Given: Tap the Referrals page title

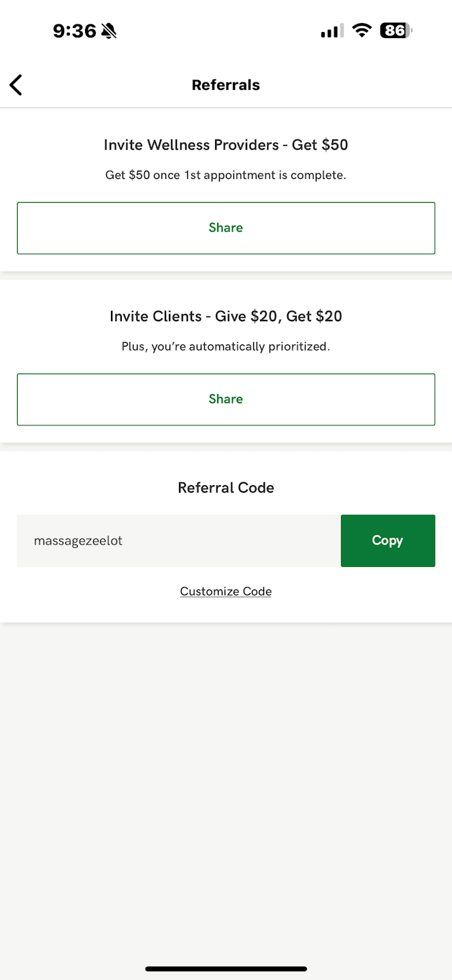Looking at the screenshot, I should [x=226, y=85].
